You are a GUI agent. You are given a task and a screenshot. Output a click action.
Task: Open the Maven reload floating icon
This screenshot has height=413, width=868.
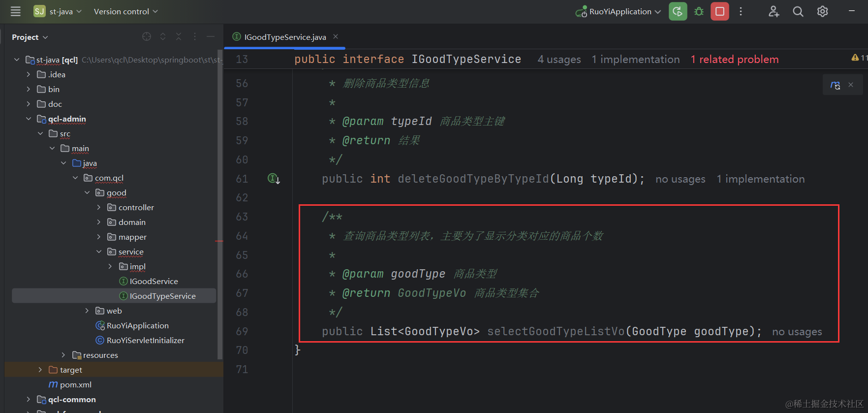pos(835,85)
